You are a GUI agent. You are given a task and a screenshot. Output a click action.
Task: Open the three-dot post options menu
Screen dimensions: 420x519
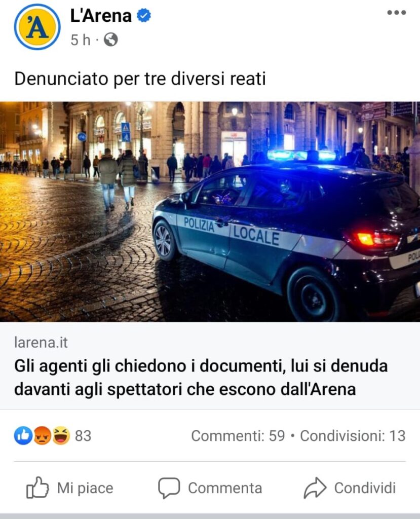(397, 13)
